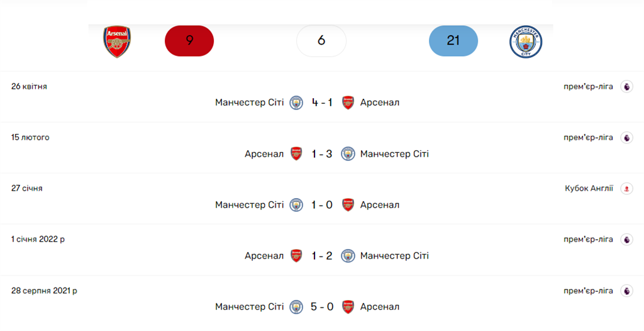Click Arsenal badge in the 1 - 3 match
This screenshot has width=644, height=331.
pos(296,154)
